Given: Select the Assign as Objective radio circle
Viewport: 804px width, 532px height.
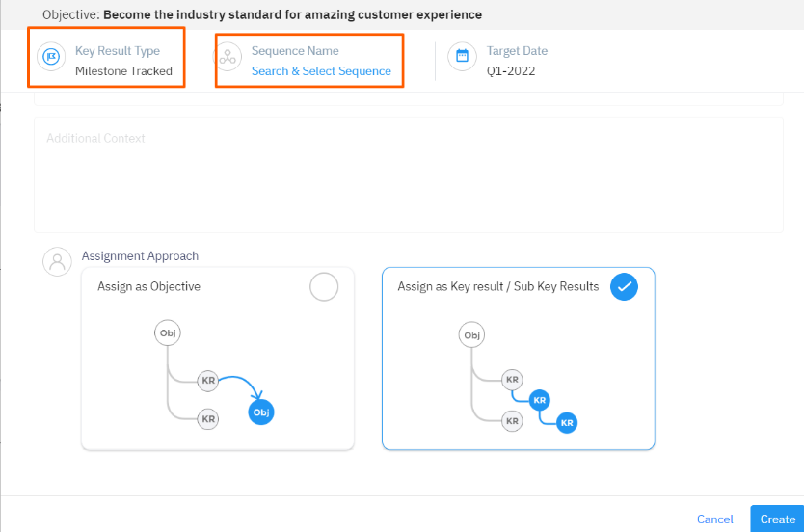Looking at the screenshot, I should click(x=324, y=286).
